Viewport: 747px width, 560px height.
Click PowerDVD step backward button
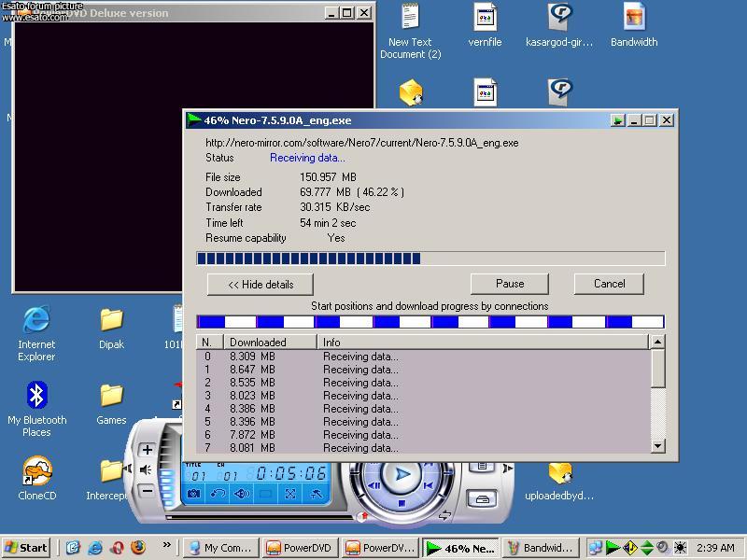pos(374,485)
